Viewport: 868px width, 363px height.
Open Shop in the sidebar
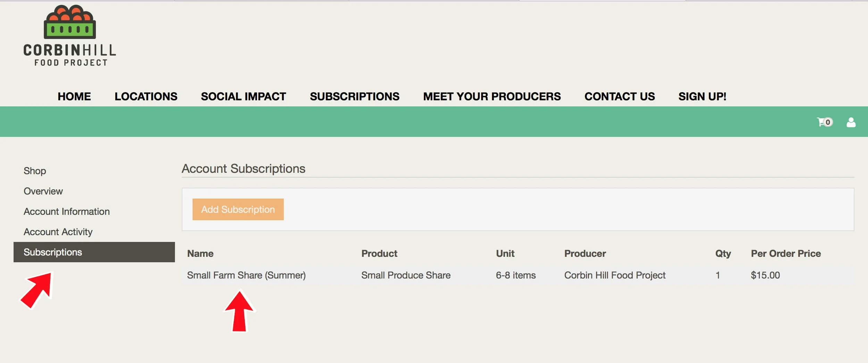(35, 171)
